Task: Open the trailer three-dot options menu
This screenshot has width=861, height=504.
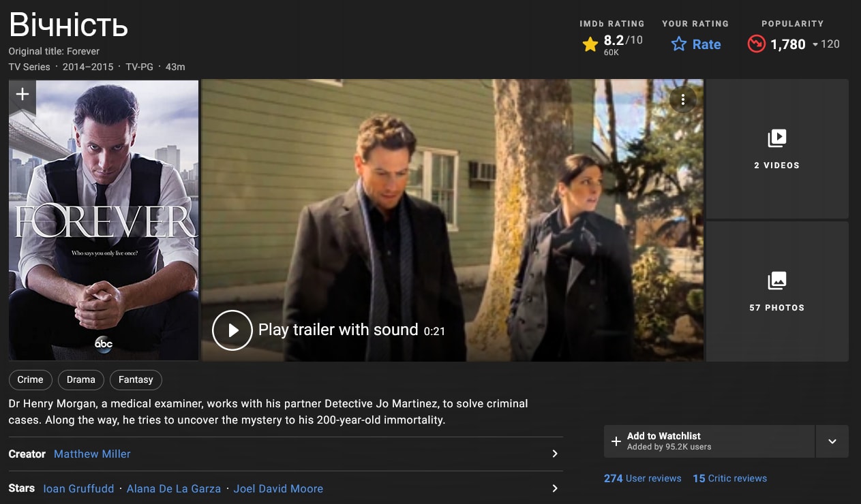Action: pos(682,100)
